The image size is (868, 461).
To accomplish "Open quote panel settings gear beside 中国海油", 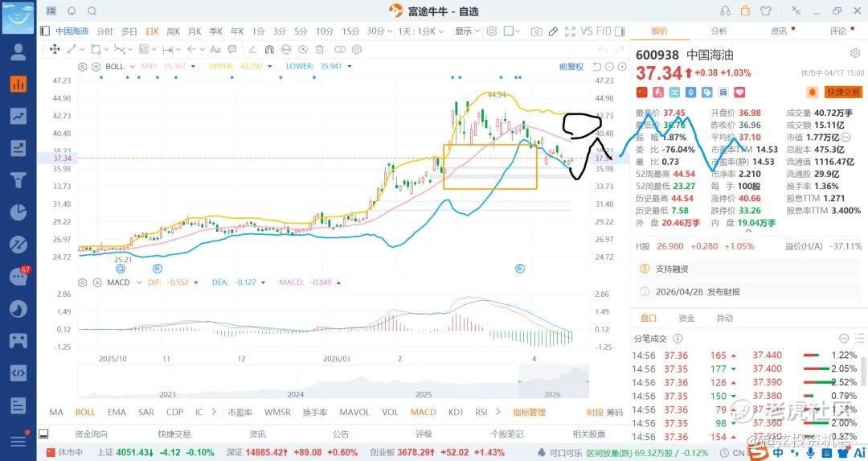I will pyautogui.click(x=854, y=54).
